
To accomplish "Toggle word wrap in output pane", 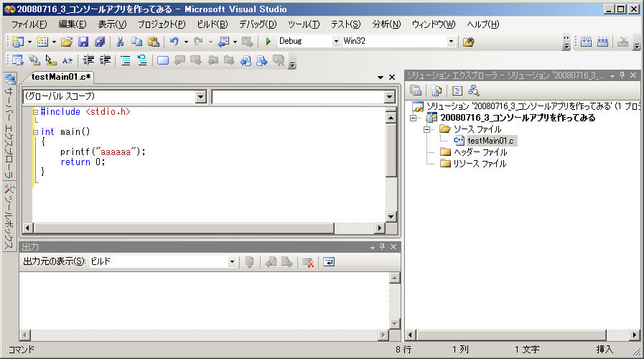I will 328,262.
